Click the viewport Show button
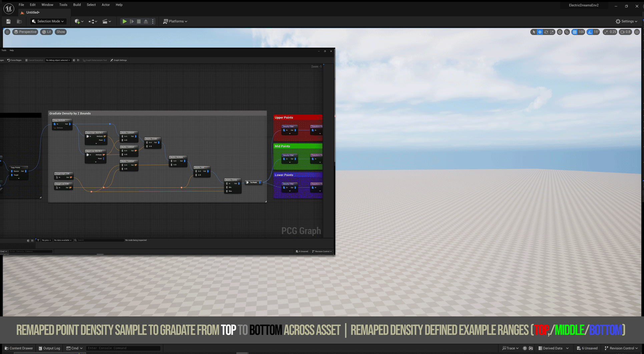 (61, 32)
